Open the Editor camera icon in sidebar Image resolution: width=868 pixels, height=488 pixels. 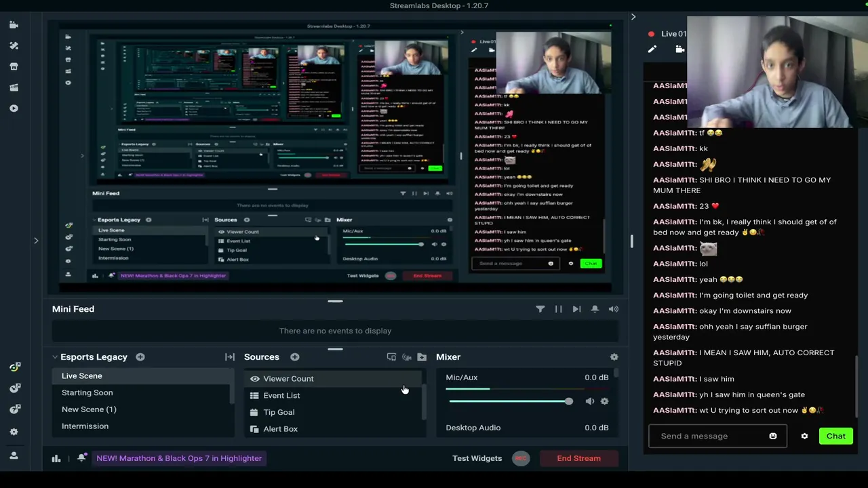pos(14,25)
